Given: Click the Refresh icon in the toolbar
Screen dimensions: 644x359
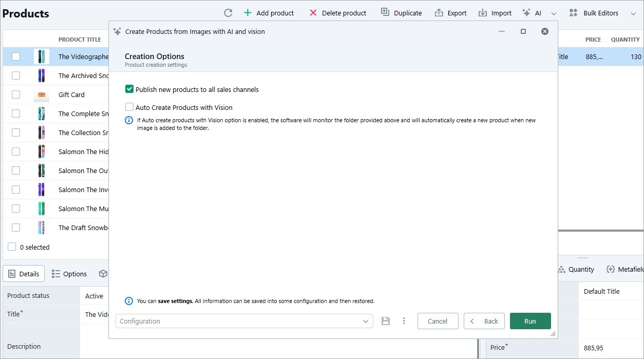Looking at the screenshot, I should tap(228, 12).
